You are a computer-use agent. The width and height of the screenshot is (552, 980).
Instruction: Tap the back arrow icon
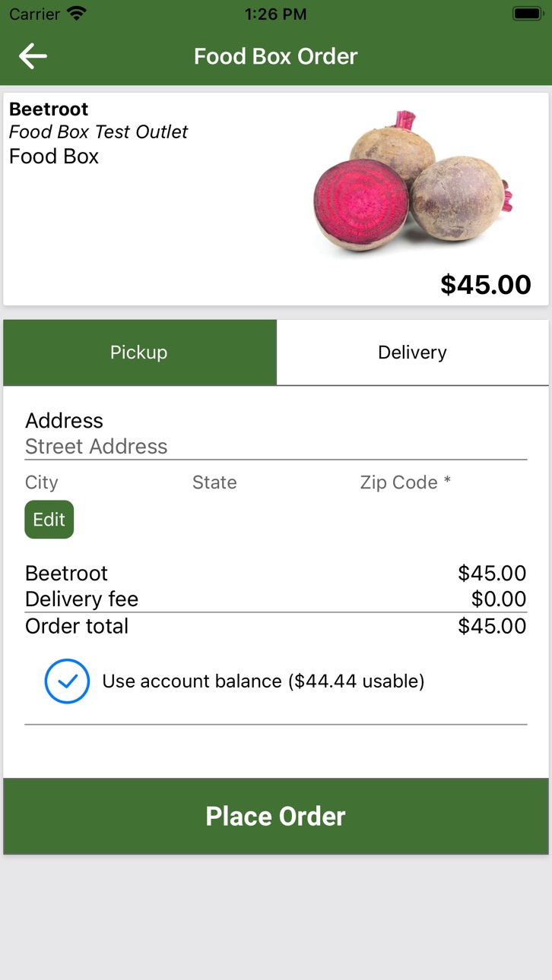(x=33, y=56)
